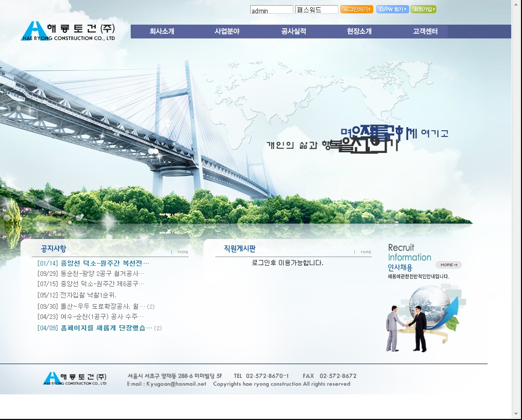
Task: Click the blue ID/PW 찾기 button
Action: pyautogui.click(x=392, y=9)
